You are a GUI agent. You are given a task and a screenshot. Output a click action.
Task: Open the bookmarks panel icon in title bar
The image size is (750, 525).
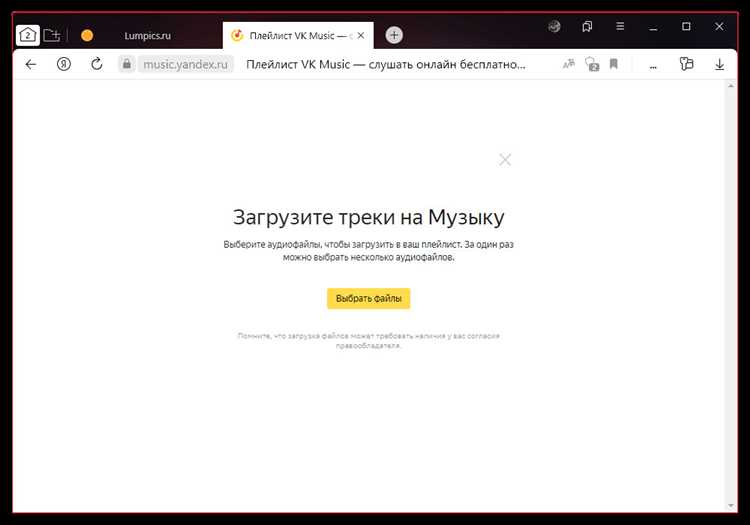pyautogui.click(x=587, y=26)
